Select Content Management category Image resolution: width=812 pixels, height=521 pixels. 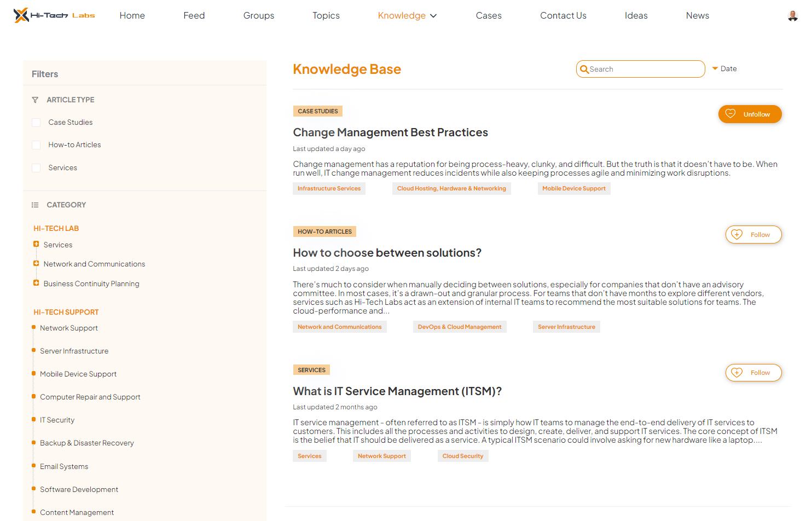[77, 512]
